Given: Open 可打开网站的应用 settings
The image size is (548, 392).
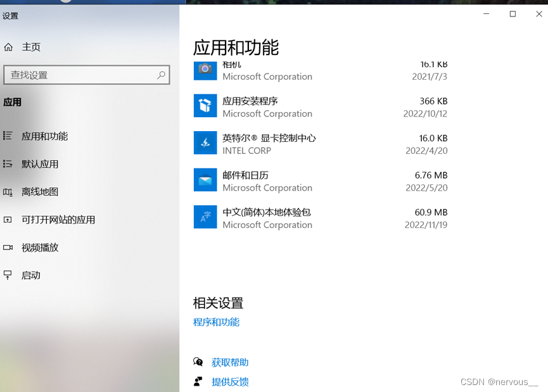Looking at the screenshot, I should tap(58, 220).
